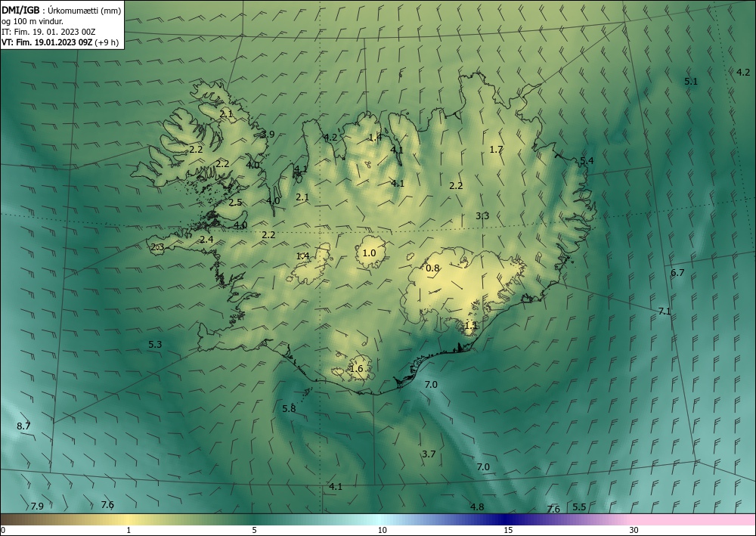
Task: Click the map value 5.5
Action: (x=579, y=507)
